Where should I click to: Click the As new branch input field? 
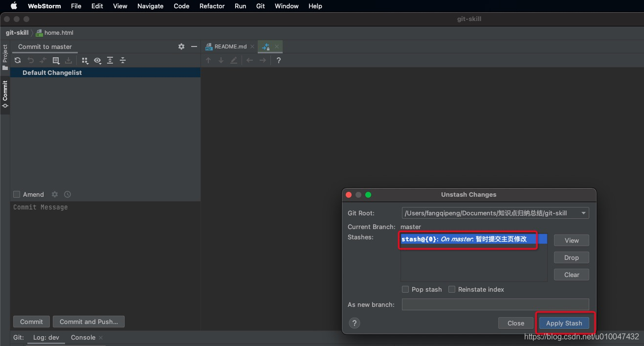495,304
